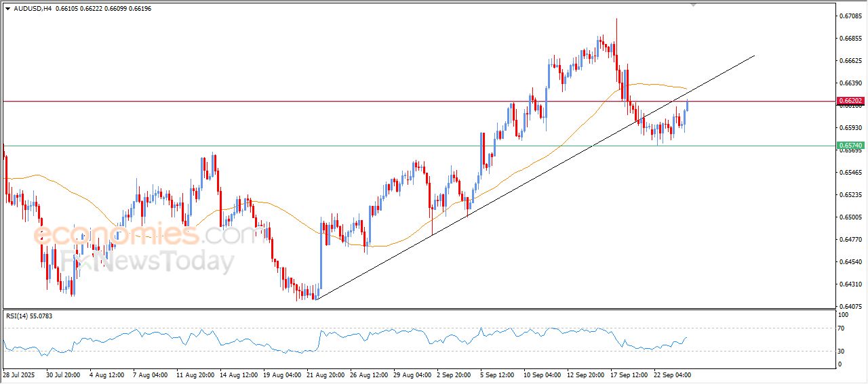Click the 0.66390 price axis label

pyautogui.click(x=850, y=83)
